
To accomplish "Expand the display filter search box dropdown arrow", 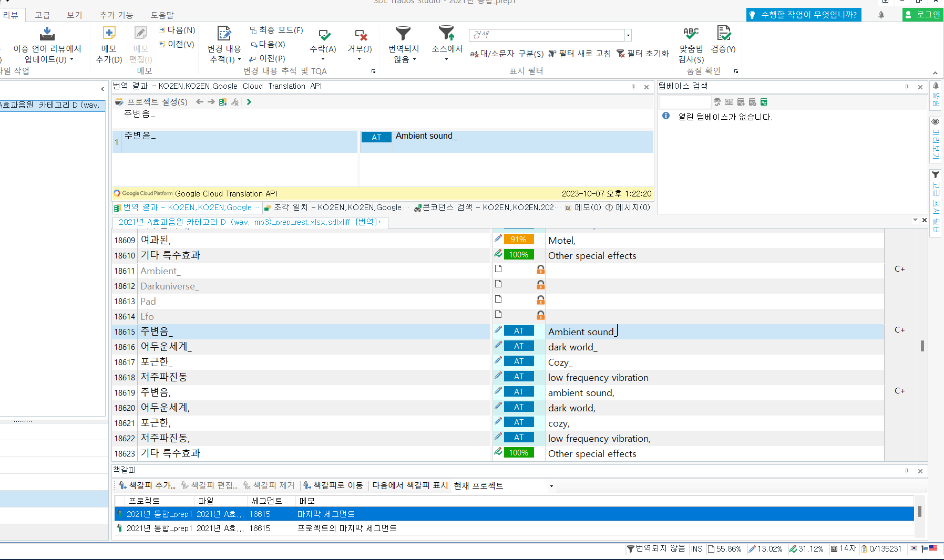I will pos(628,35).
